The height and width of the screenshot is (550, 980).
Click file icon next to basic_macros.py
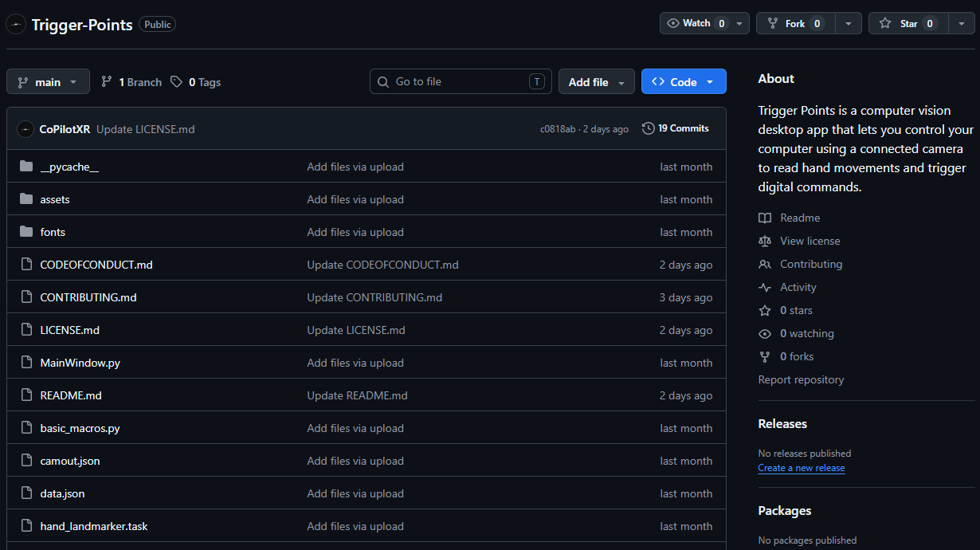pos(26,428)
